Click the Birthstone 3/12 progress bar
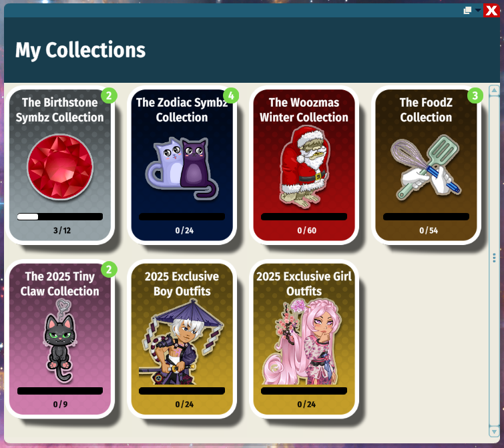The width and height of the screenshot is (504, 448). (x=60, y=216)
